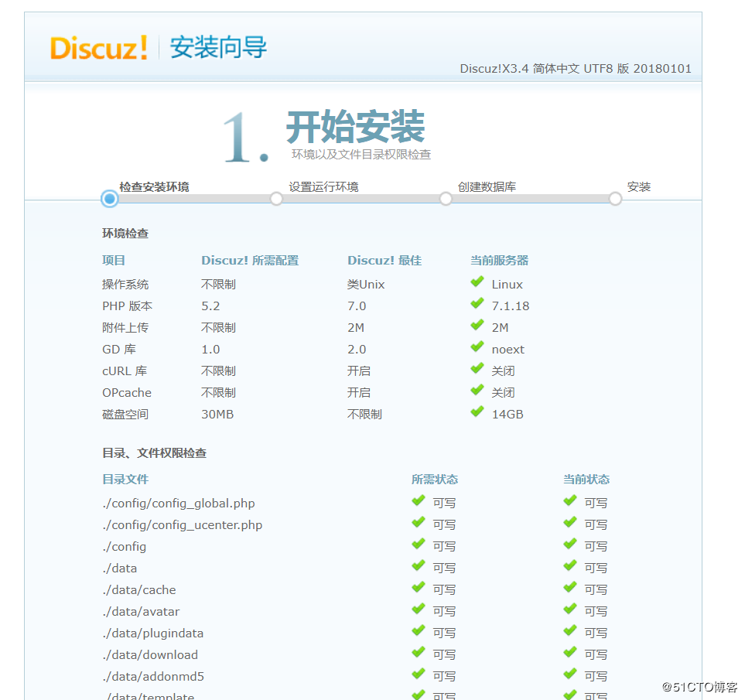Click required-status checkmark for ./config/config_ucenter.php

(418, 523)
